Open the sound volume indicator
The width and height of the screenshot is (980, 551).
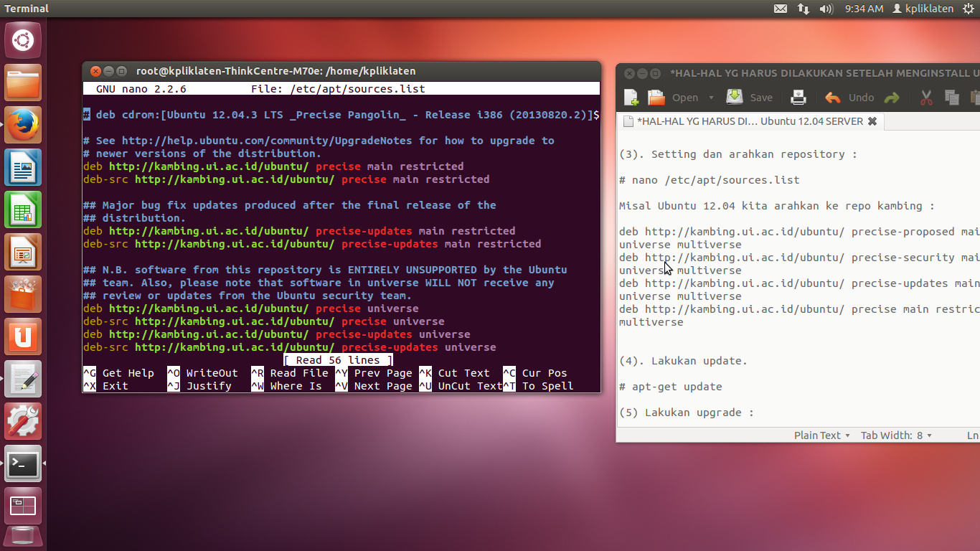[826, 9]
